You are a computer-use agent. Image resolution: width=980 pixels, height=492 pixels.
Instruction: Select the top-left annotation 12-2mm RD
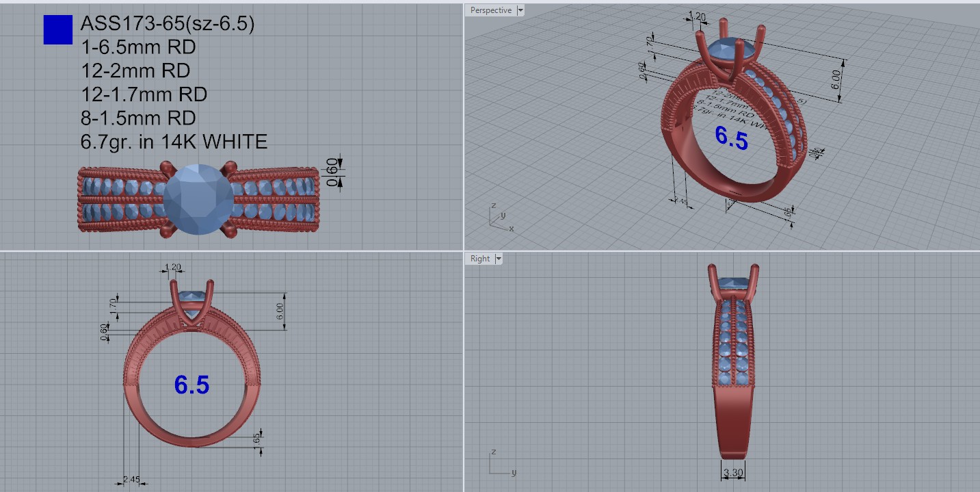click(135, 70)
